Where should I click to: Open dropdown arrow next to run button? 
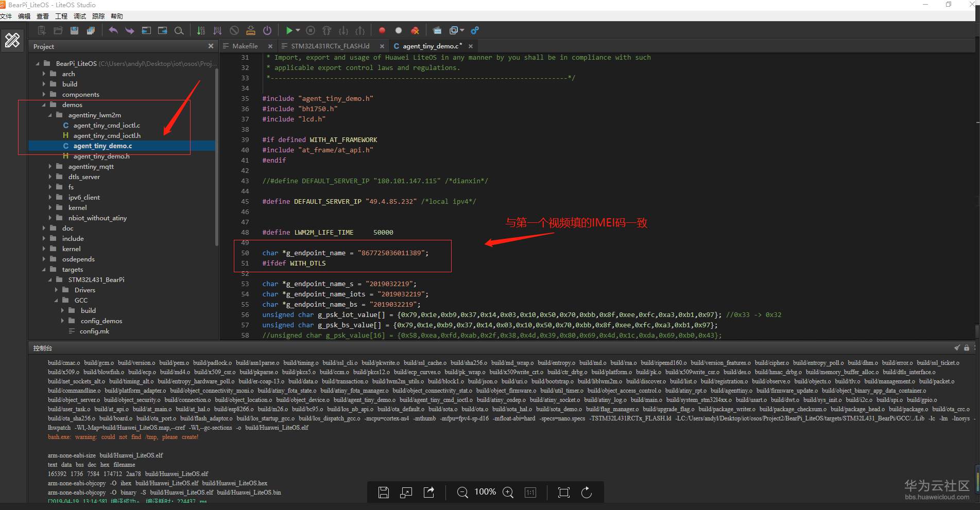pos(298,30)
